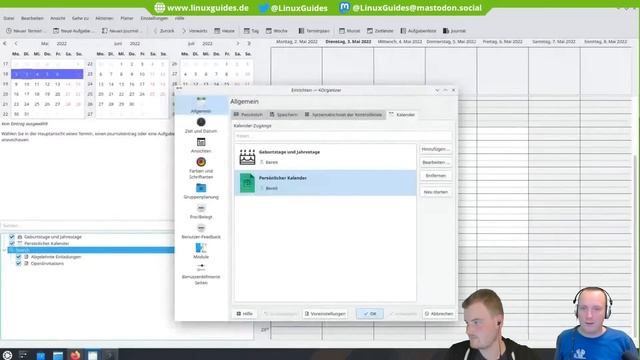Click the Abbrechen button

(439, 313)
